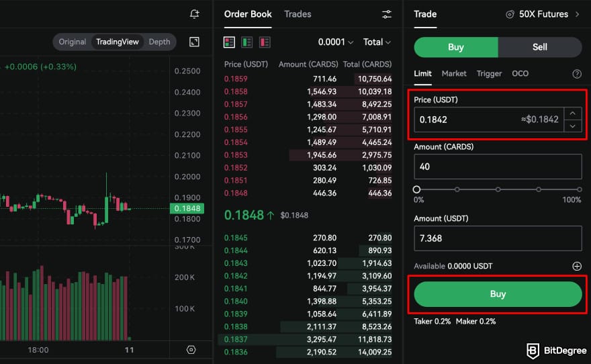The height and width of the screenshot is (364, 591).
Task: Click the 50X Futures icon
Action: click(510, 14)
